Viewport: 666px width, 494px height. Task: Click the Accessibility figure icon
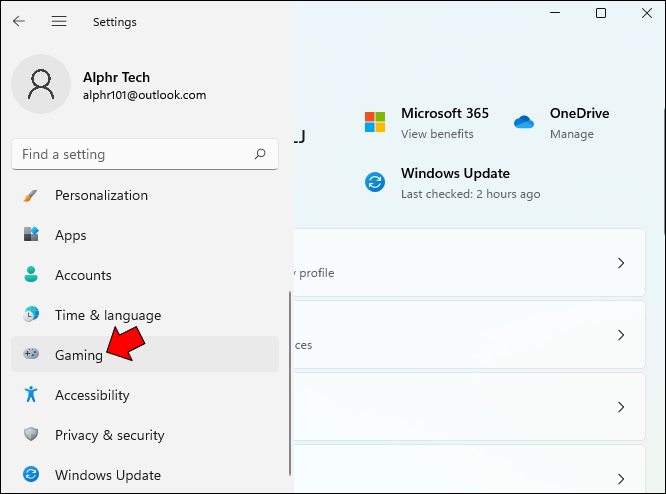31,394
